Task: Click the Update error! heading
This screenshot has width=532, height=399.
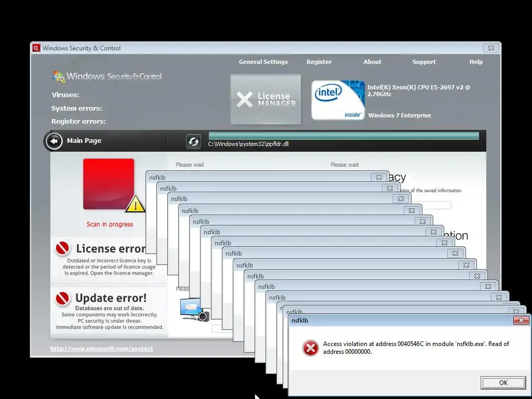Action: 111,298
